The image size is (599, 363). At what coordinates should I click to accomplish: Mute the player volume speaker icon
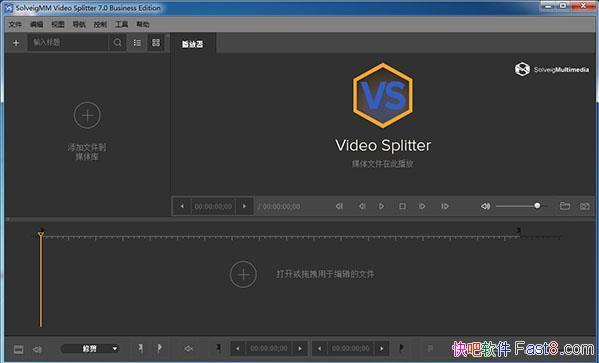(486, 206)
